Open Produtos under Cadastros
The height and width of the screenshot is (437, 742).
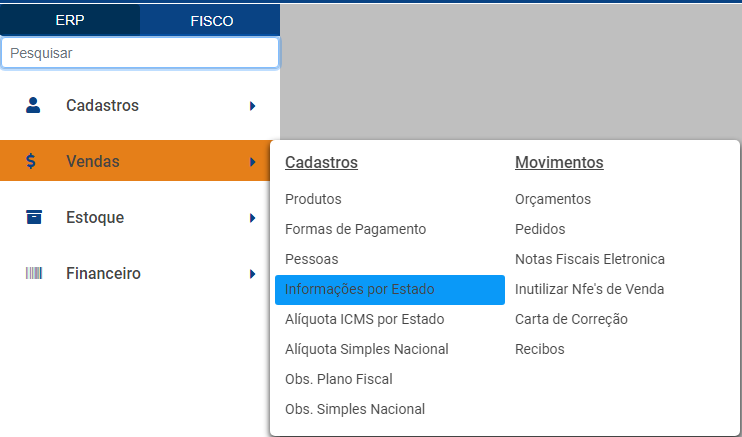coord(313,199)
